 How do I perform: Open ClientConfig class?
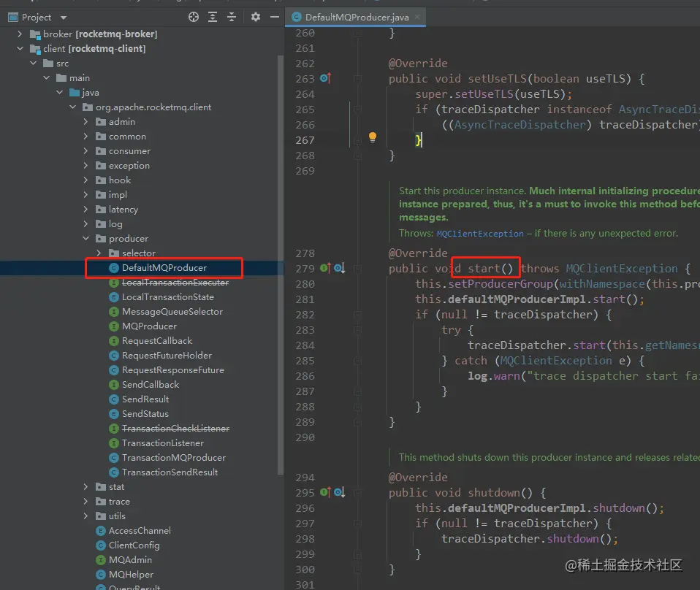128,545
